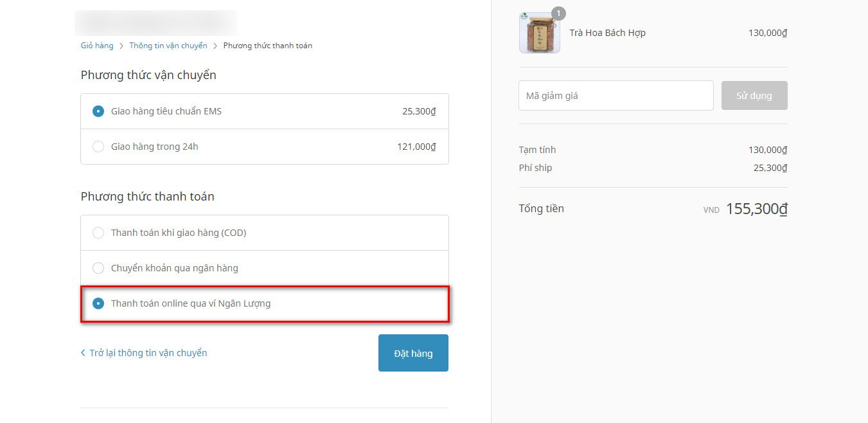
Task: Click the breadcrumb chevron before Phương thức thanh toán
Action: (215, 46)
